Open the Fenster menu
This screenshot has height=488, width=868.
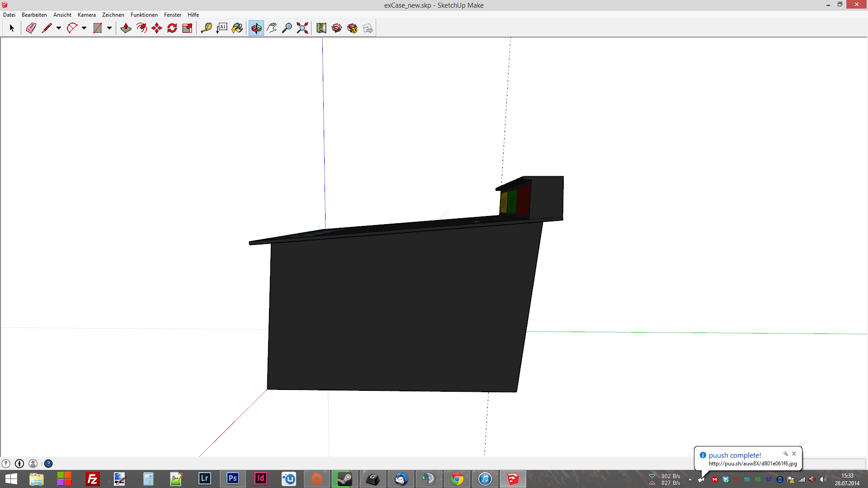click(172, 15)
